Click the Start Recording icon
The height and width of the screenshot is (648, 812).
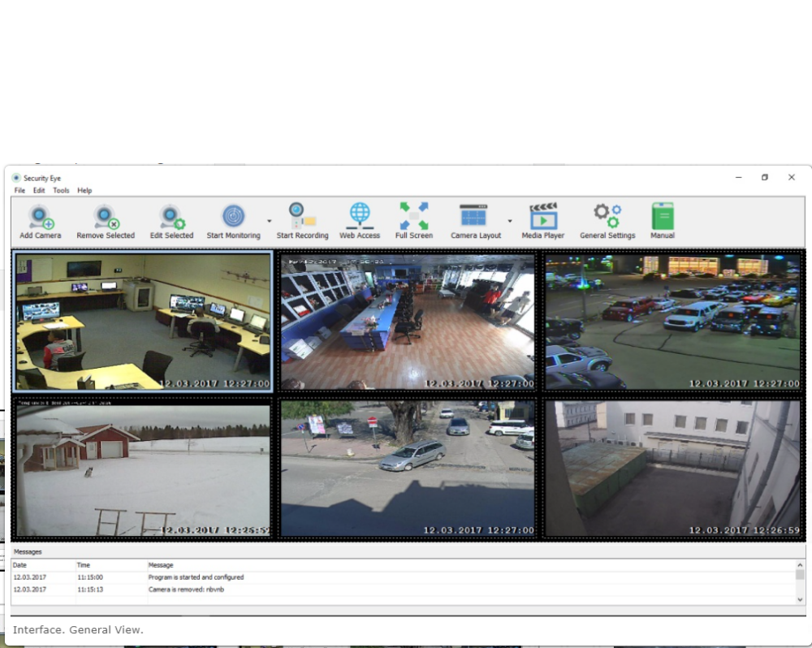click(x=302, y=216)
